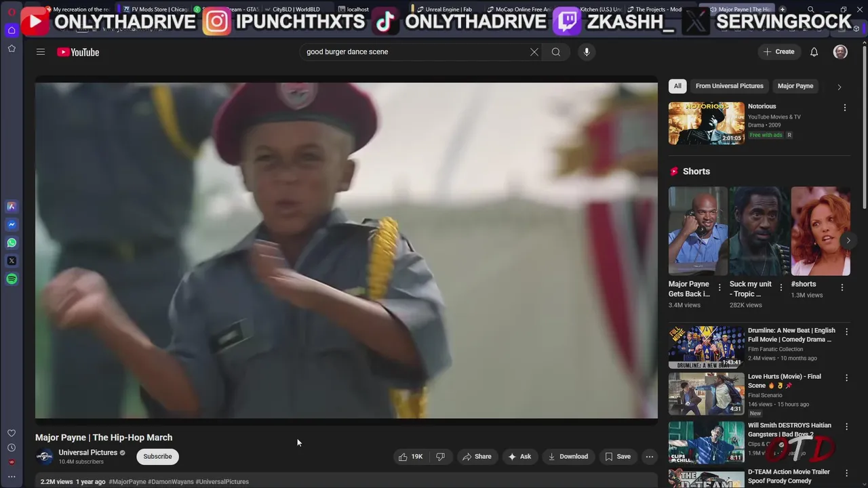Click the search tabs magnifier icon

coord(810,9)
